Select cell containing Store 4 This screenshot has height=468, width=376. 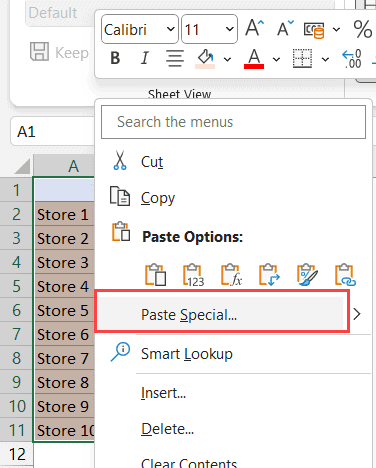click(x=64, y=286)
